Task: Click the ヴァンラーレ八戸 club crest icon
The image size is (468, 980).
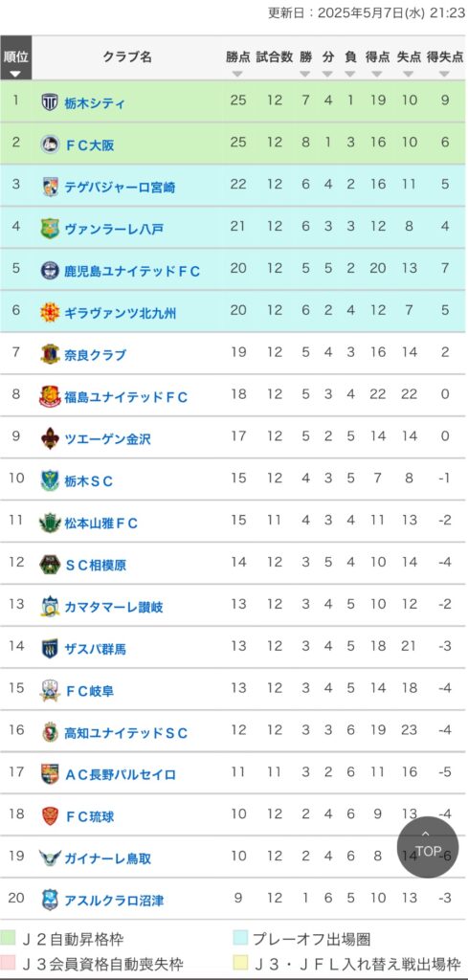Action: (50, 228)
